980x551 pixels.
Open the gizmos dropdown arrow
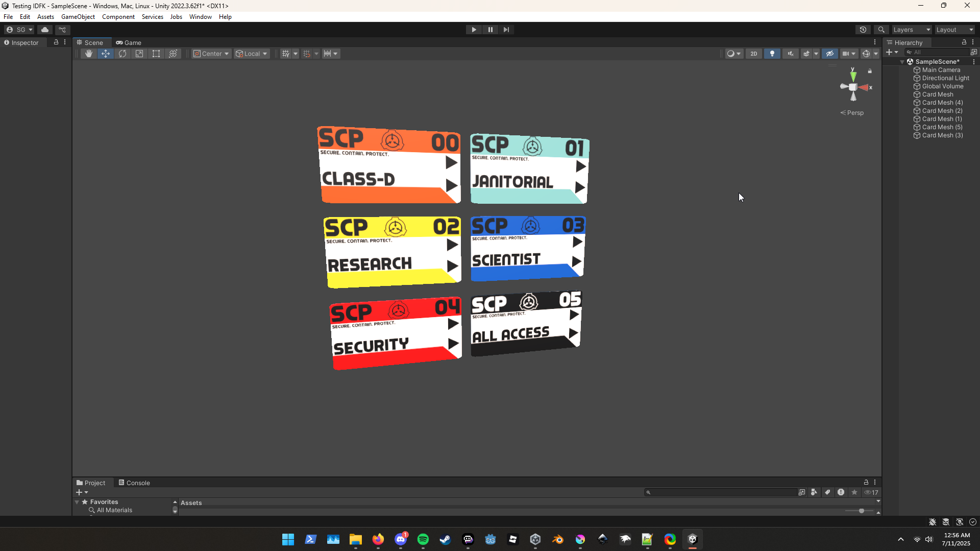876,54
